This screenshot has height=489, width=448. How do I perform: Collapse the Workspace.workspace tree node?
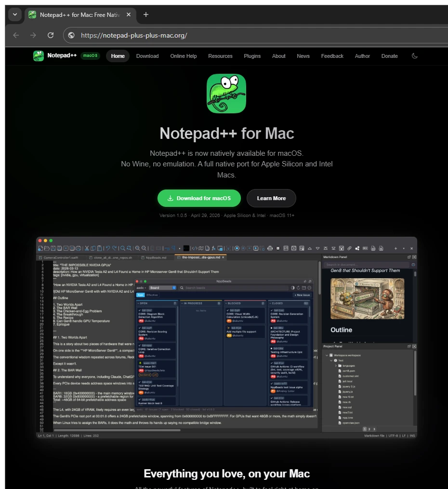coord(327,355)
